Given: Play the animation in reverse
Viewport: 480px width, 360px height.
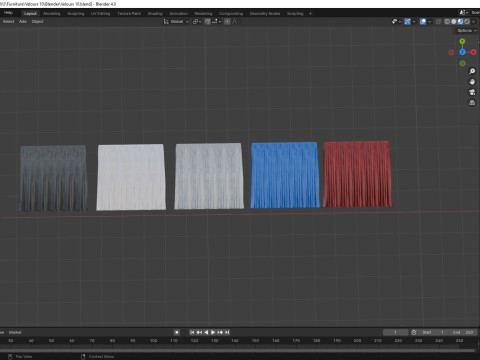Looking at the screenshot, I should click(x=206, y=332).
